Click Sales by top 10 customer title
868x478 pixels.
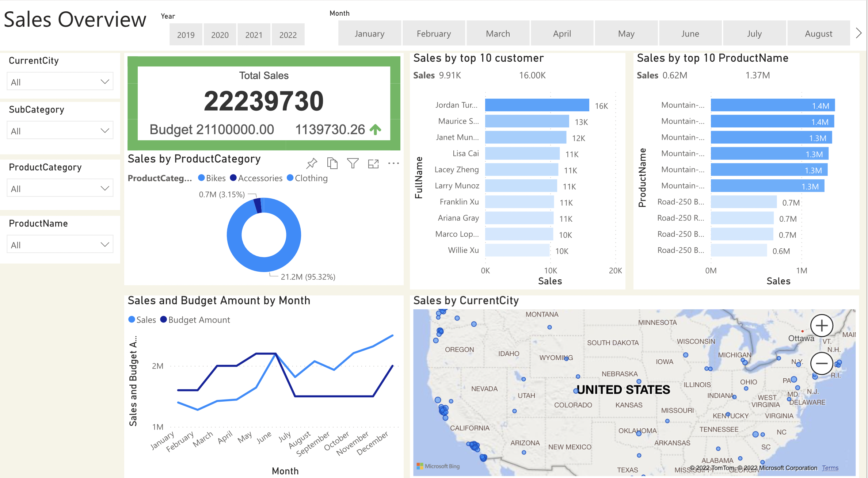[478, 58]
